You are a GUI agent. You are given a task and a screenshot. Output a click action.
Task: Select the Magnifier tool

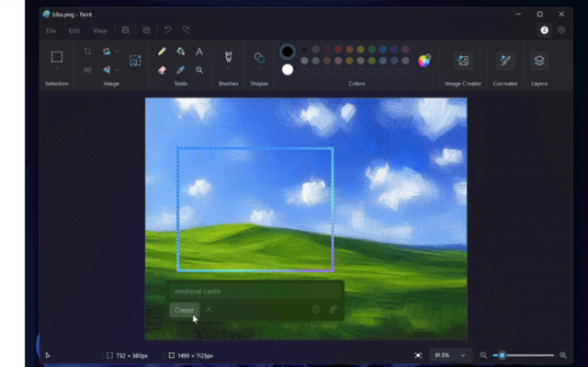[x=199, y=70]
